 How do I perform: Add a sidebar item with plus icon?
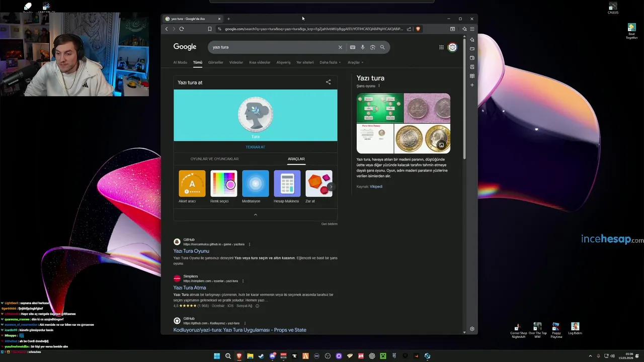472,85
